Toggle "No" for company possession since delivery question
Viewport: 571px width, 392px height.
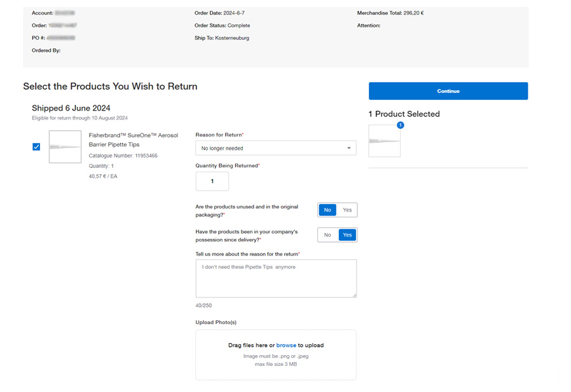coord(327,234)
